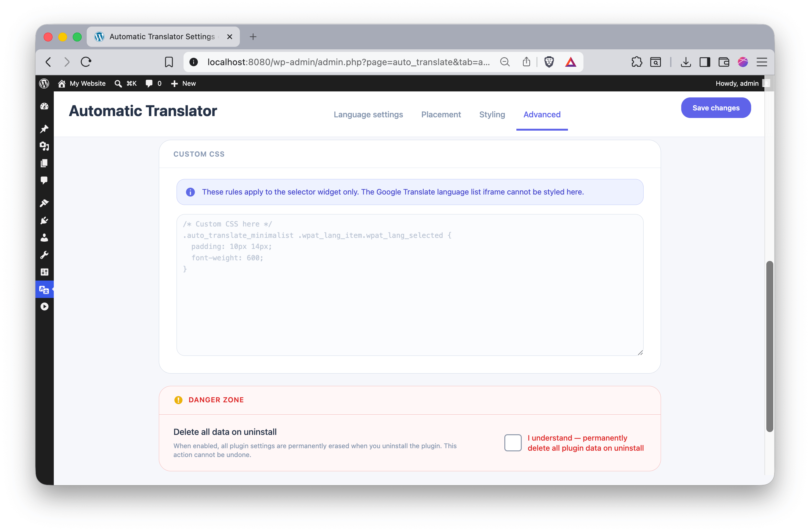
Task: Open the ⌘K search command palette
Action: pyautogui.click(x=126, y=83)
